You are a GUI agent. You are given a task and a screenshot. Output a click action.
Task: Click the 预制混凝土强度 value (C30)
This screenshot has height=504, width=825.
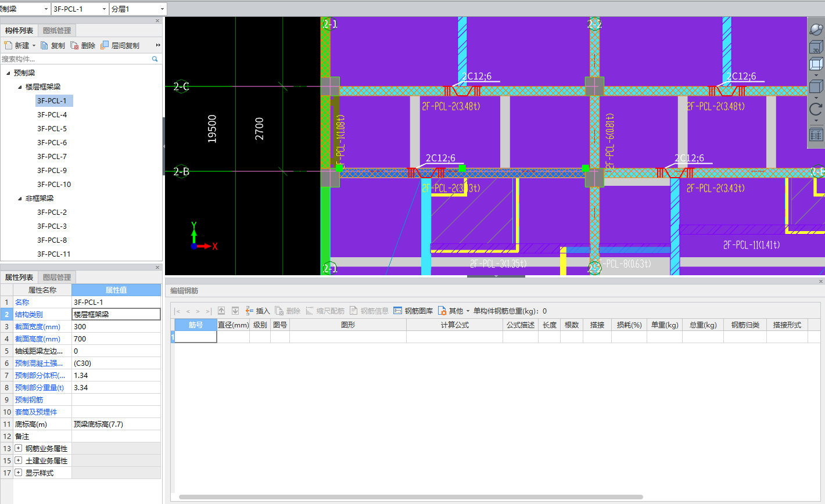pyautogui.click(x=116, y=363)
